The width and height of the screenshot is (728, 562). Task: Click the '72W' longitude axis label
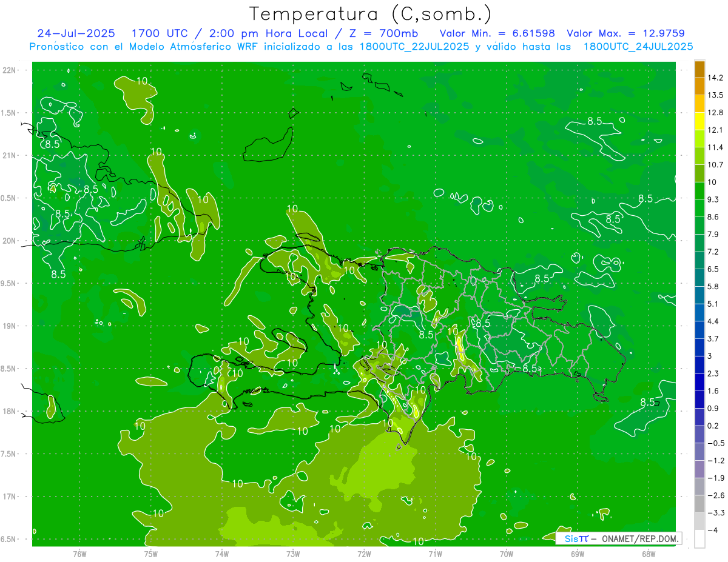364,554
